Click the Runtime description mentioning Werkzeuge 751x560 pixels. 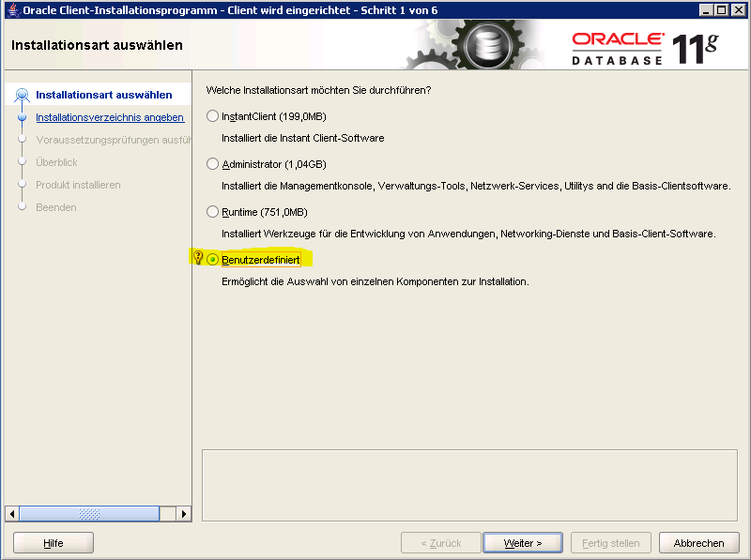click(468, 234)
